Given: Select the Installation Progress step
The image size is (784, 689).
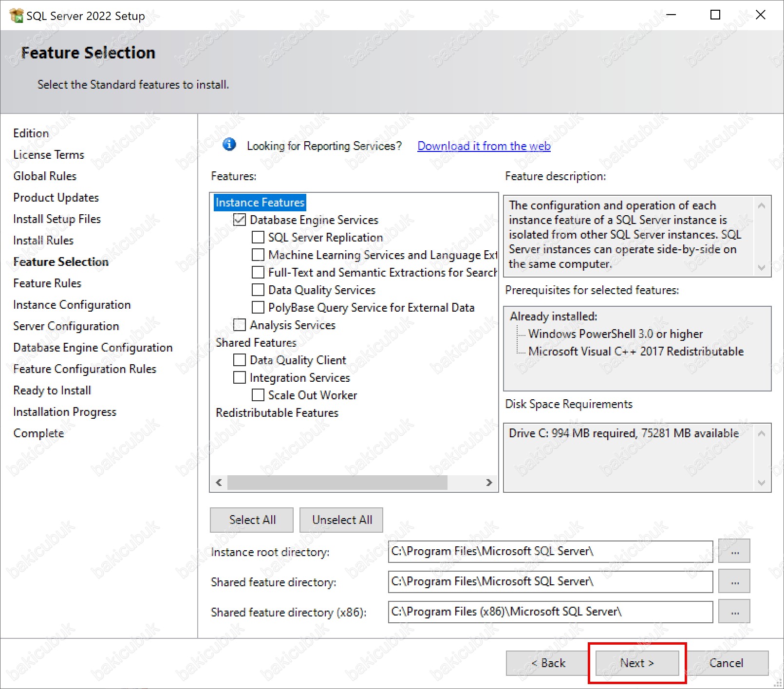Looking at the screenshot, I should [65, 412].
